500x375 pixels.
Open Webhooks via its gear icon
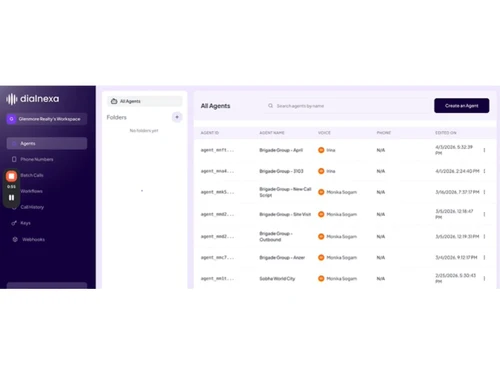(x=15, y=239)
